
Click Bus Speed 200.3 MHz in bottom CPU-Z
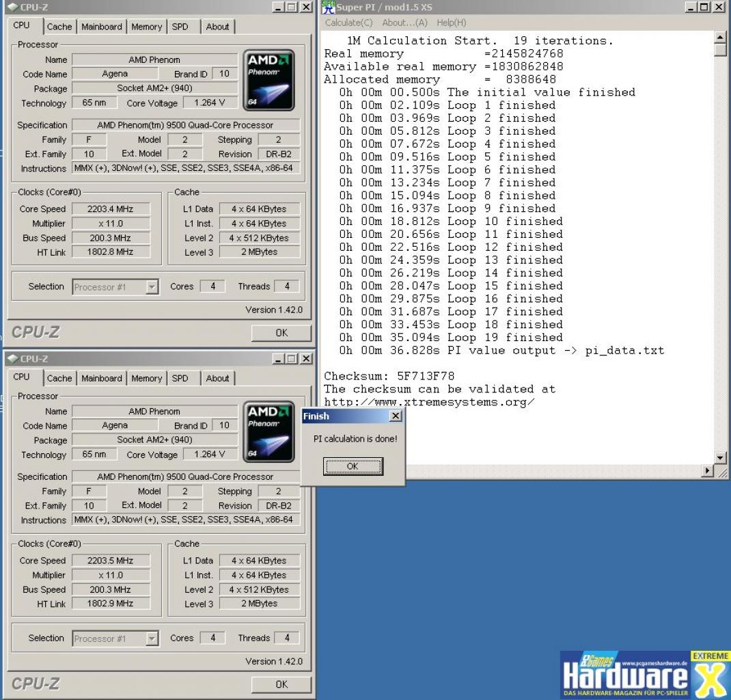[111, 589]
